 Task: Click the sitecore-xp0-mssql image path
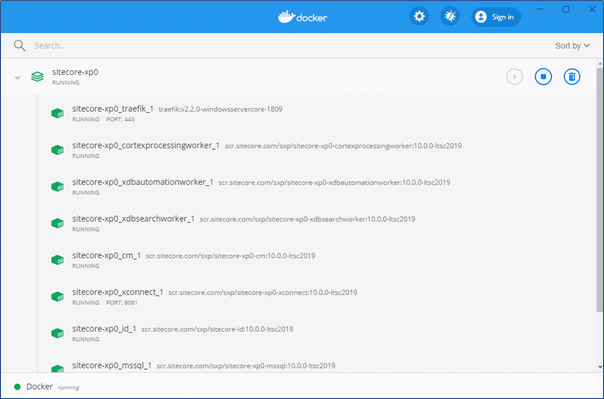click(x=246, y=365)
